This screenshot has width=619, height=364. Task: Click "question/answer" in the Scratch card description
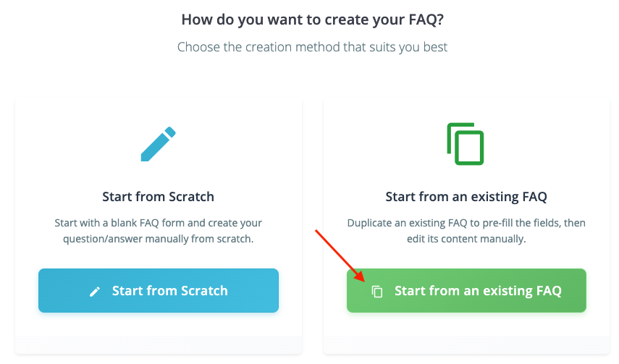93,238
